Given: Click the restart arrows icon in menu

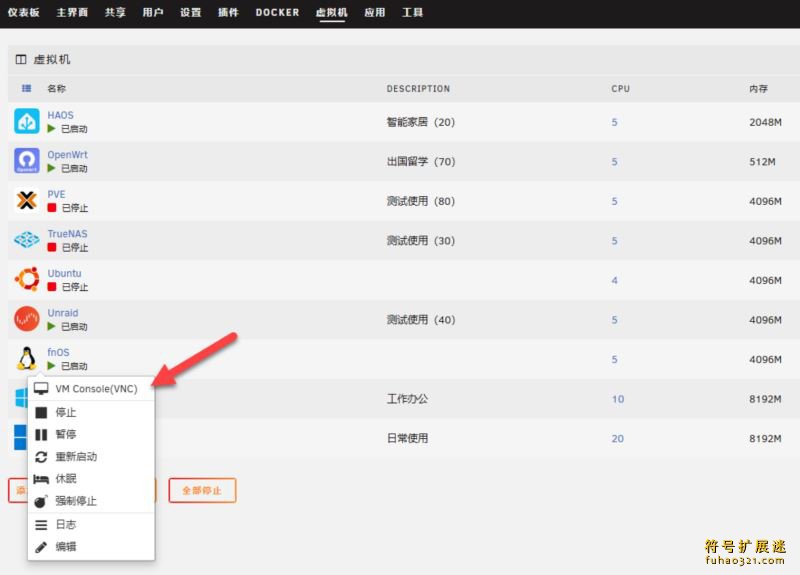Looking at the screenshot, I should point(41,457).
